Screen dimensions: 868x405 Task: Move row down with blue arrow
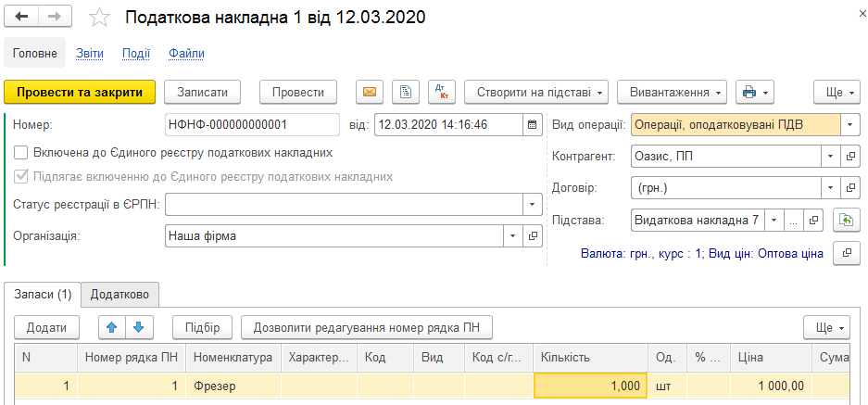(x=139, y=327)
